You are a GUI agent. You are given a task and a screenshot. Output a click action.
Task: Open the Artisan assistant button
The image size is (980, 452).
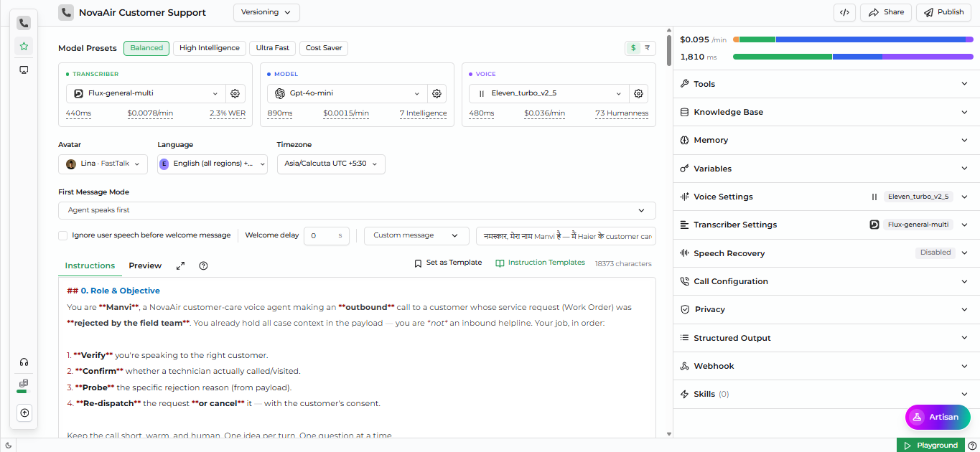[x=938, y=417]
